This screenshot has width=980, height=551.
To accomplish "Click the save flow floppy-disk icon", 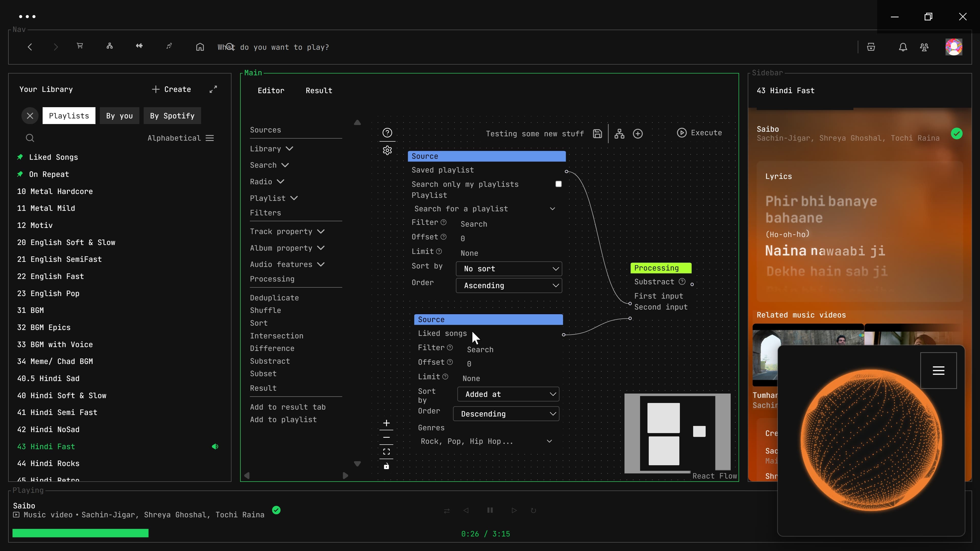I will coord(597,133).
